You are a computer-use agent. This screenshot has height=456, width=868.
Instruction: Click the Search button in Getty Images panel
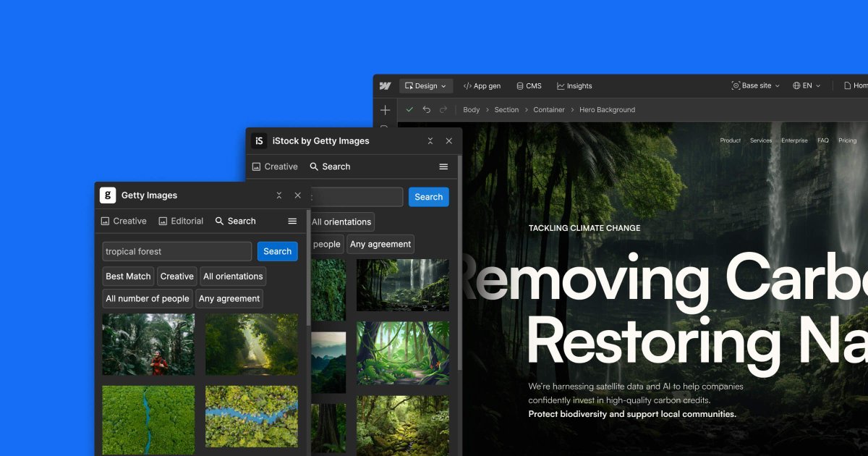277,251
